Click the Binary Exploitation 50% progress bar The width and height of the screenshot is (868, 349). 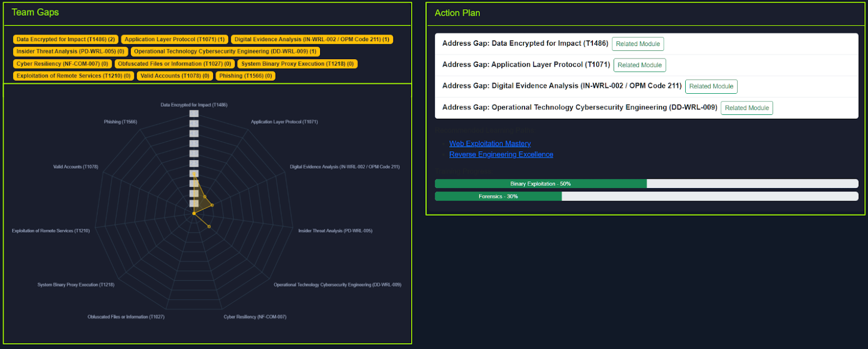540,184
